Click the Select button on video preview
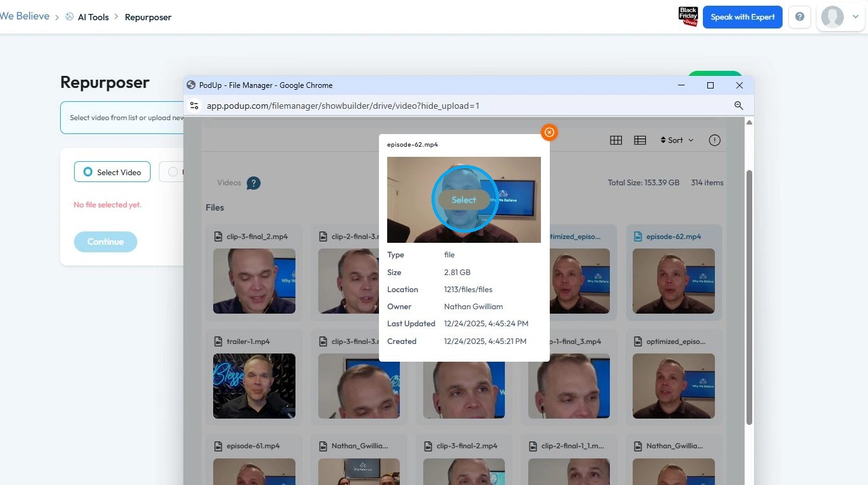This screenshot has height=485, width=868. tap(464, 200)
